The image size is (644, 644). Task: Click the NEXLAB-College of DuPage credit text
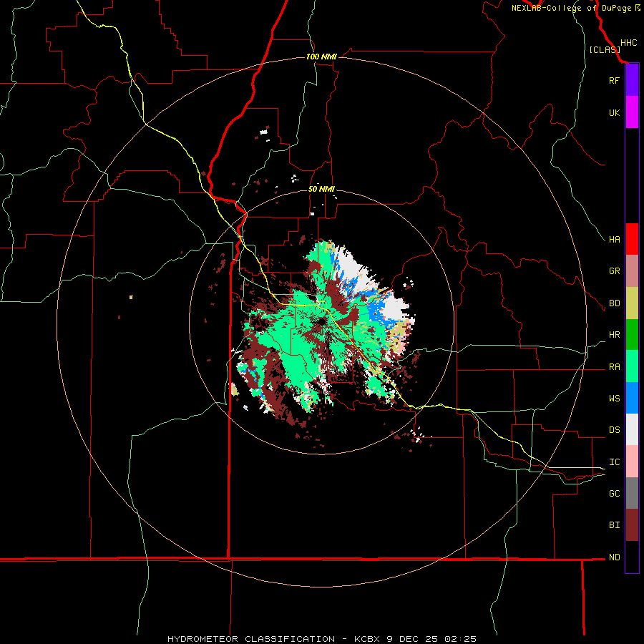coord(575,8)
